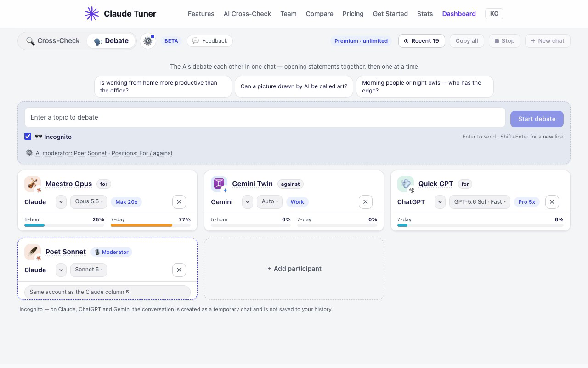Open Compare nav item
The height and width of the screenshot is (368, 588).
[x=320, y=14]
